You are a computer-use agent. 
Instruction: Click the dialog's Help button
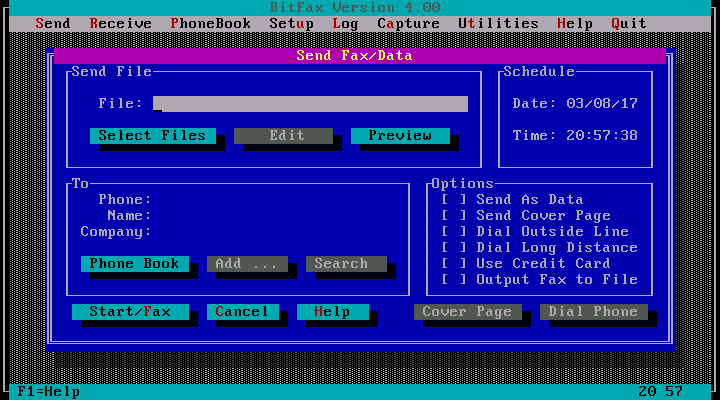(x=333, y=312)
